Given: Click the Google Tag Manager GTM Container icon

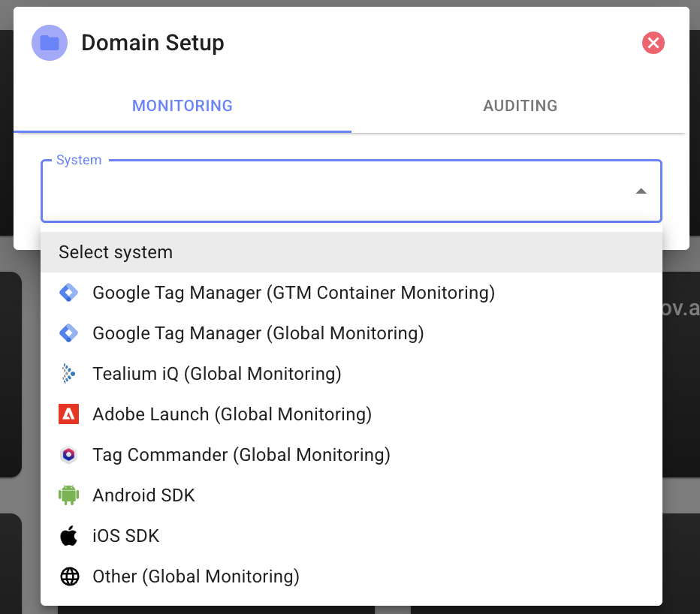Looking at the screenshot, I should tap(68, 293).
